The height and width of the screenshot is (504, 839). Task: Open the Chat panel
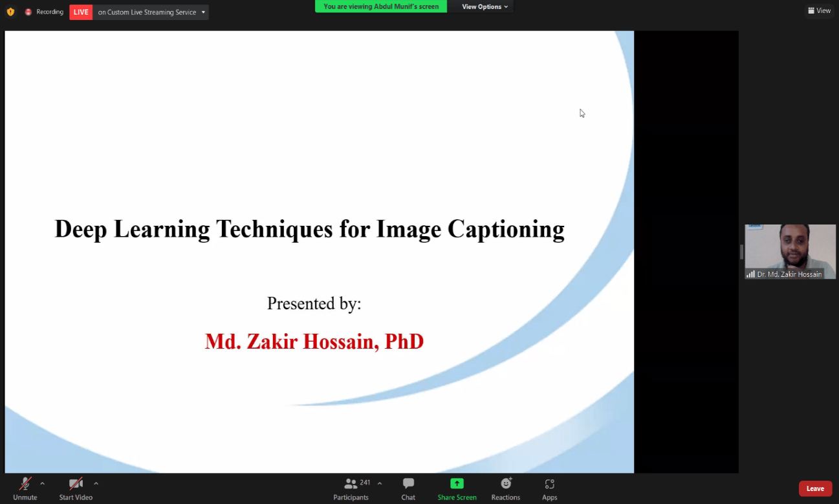(408, 483)
